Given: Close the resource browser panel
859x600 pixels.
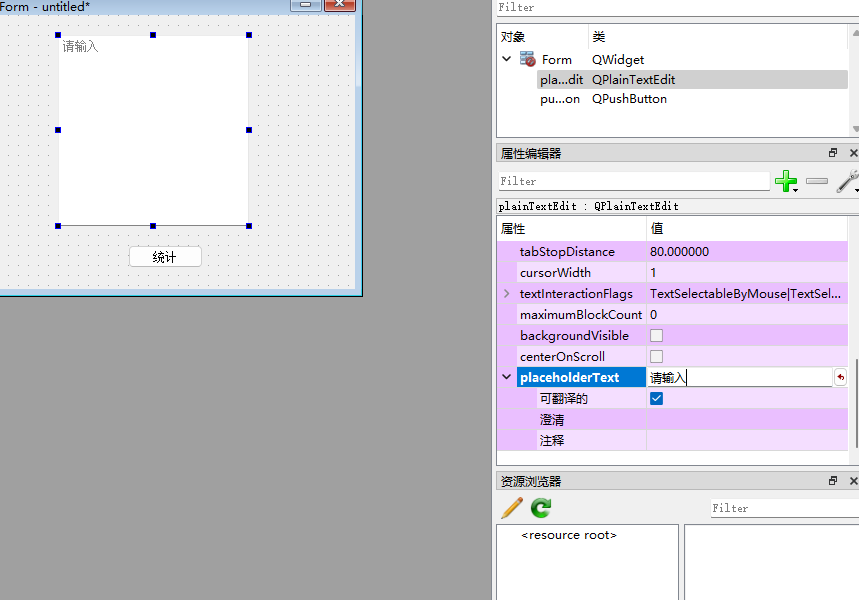Looking at the screenshot, I should tap(853, 481).
